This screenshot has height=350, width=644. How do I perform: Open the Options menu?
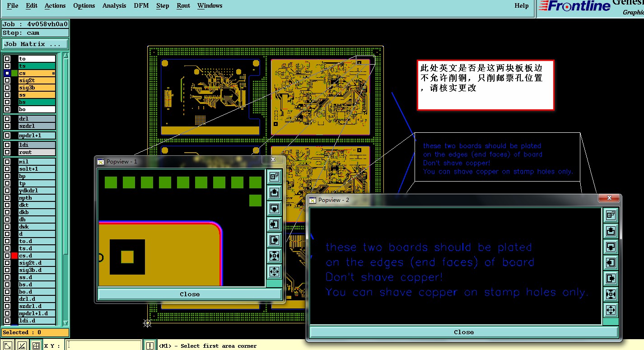click(84, 6)
